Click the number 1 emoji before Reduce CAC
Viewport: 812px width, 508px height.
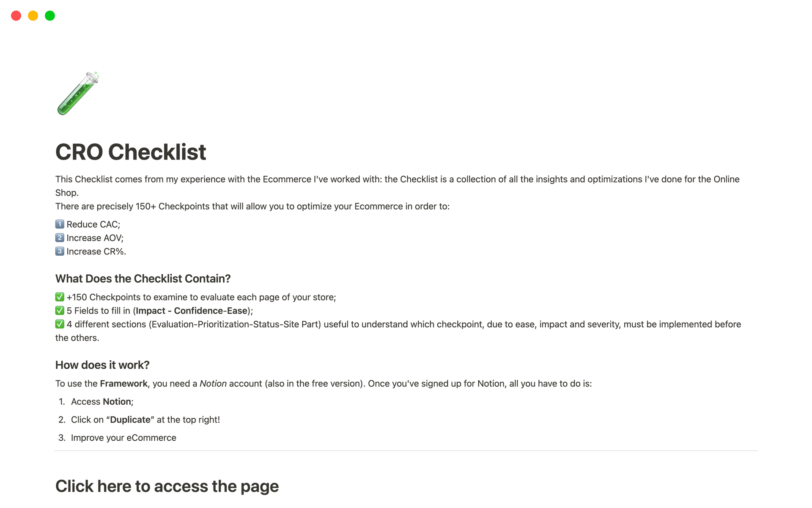point(60,224)
